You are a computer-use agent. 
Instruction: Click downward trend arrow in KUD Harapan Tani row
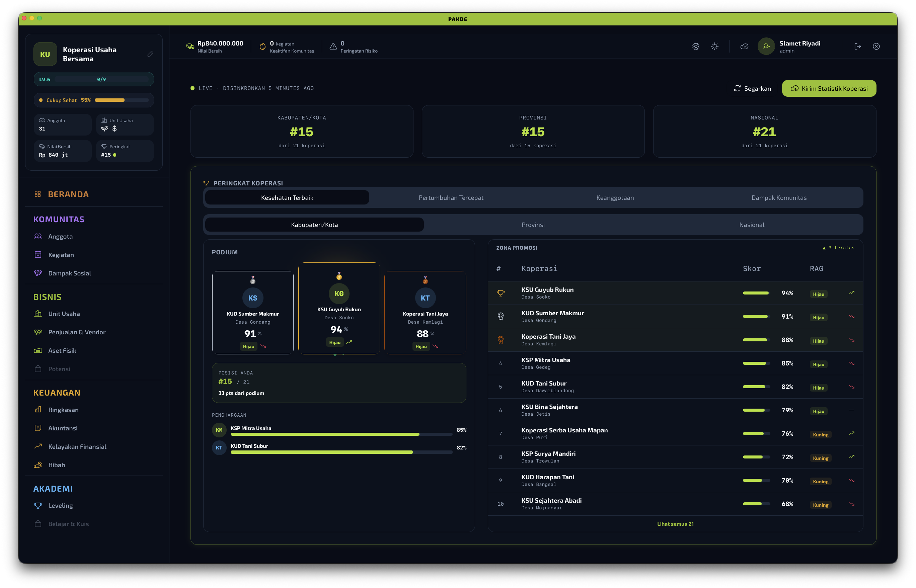(851, 481)
